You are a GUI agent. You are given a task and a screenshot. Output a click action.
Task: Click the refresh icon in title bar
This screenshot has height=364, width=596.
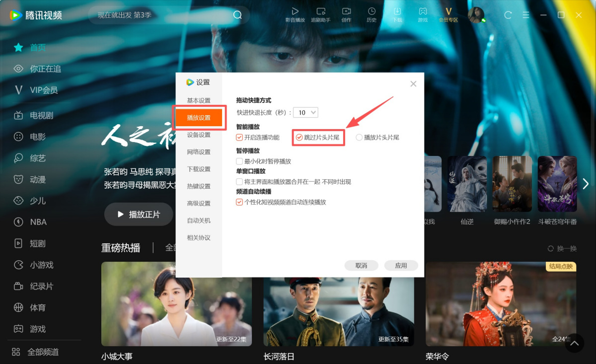(508, 15)
